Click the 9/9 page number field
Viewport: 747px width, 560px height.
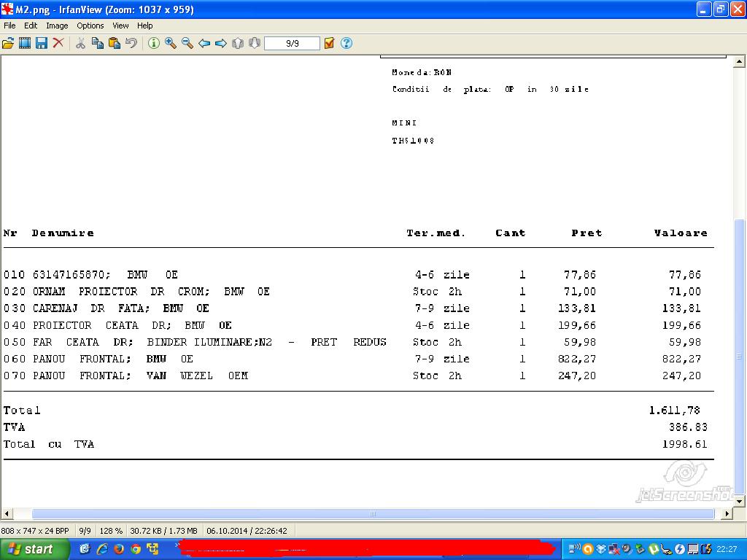292,44
